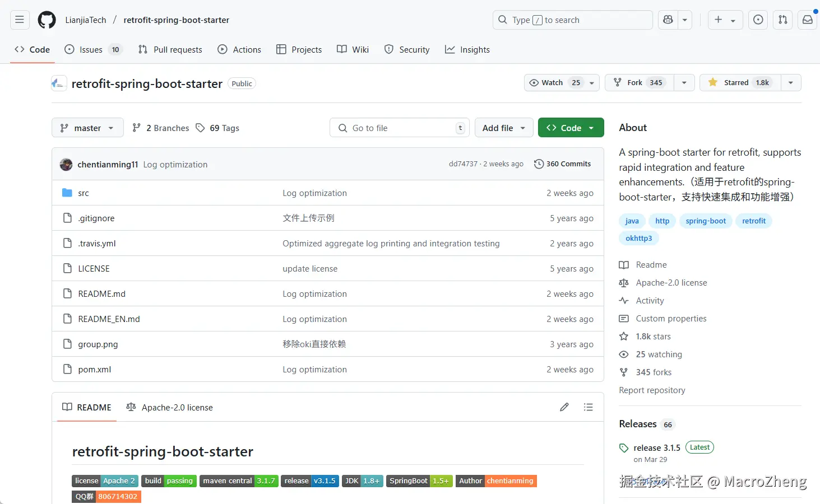
Task: Open the Projects tab
Action: point(299,49)
